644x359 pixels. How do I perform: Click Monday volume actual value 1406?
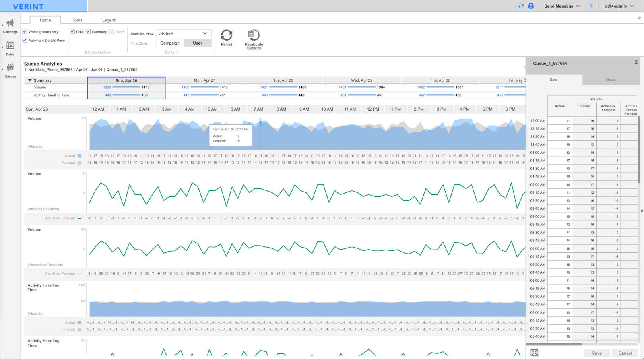click(185, 87)
